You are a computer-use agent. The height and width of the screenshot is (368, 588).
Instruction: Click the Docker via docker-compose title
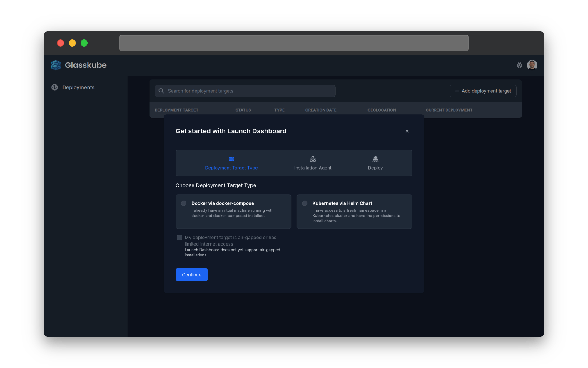[223, 203]
